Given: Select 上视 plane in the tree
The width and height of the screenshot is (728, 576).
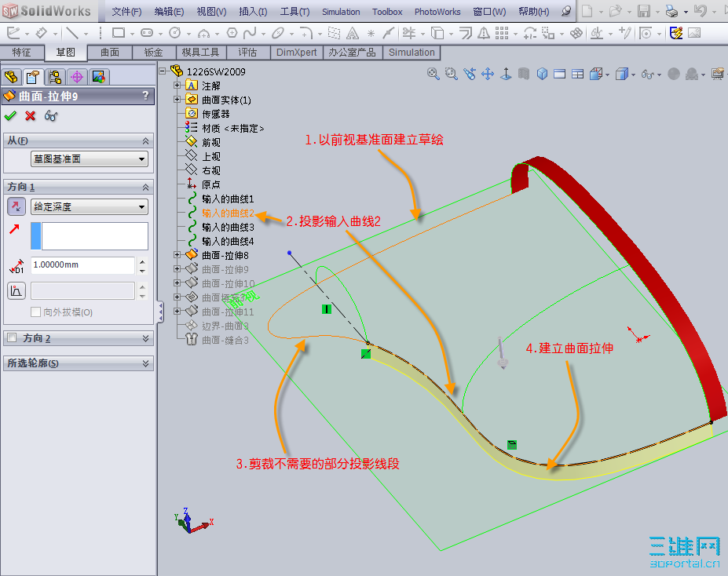Looking at the screenshot, I should [x=211, y=157].
